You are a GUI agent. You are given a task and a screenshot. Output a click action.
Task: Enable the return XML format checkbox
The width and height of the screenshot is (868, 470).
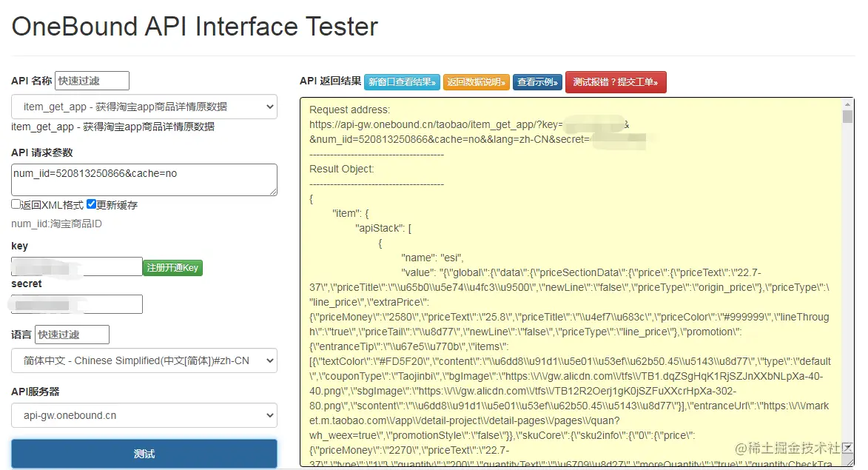pyautogui.click(x=16, y=204)
